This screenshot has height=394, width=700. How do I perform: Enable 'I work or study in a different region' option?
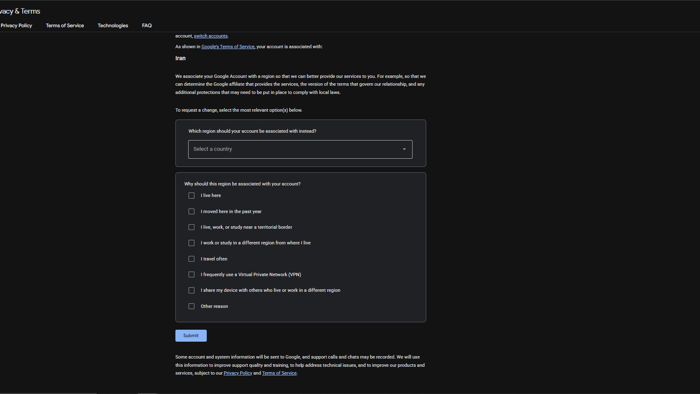coord(192,243)
